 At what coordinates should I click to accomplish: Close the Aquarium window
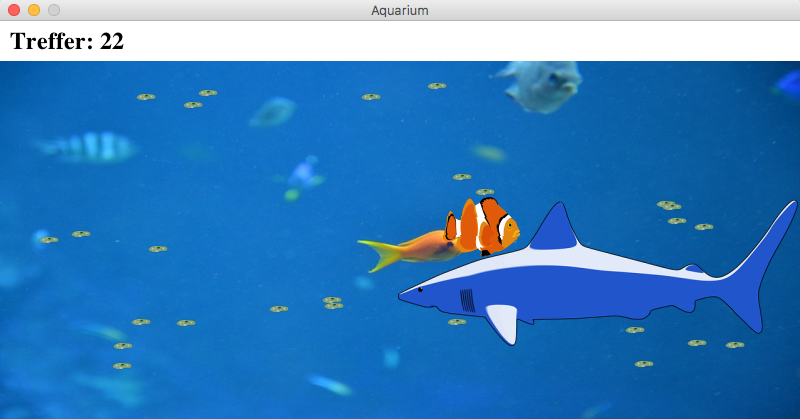click(x=14, y=10)
